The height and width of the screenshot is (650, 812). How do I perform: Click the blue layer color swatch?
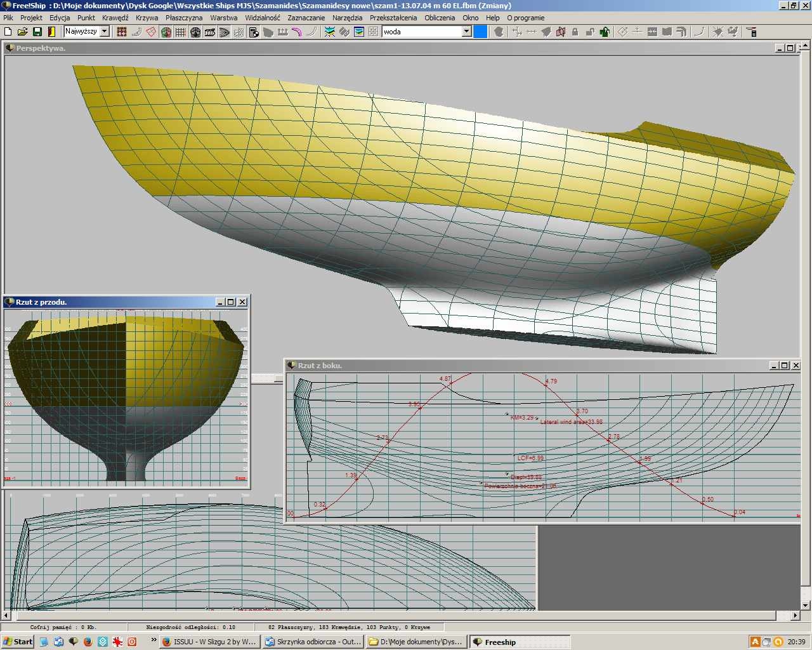point(481,32)
